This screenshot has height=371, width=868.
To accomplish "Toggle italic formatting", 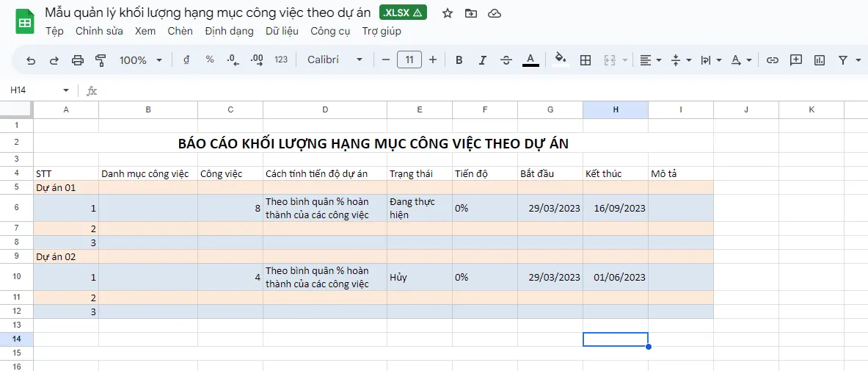I will coord(482,60).
